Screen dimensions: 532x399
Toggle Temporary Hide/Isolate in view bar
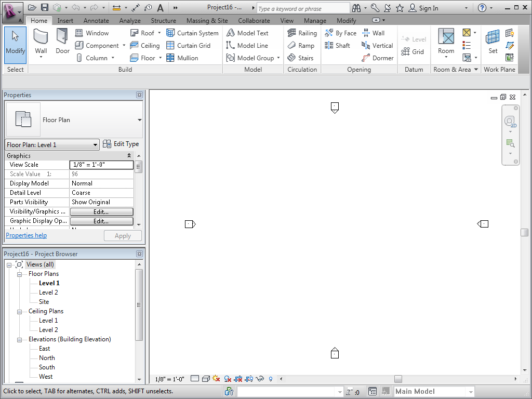tap(260, 379)
